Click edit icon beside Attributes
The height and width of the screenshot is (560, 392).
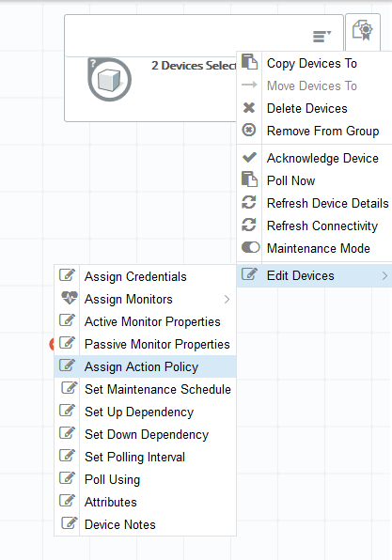click(67, 500)
